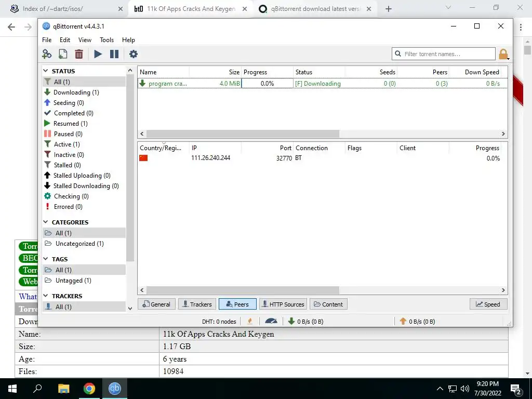Select Stalled Downloading (0) filter
This screenshot has height=399, width=532.
point(84,186)
